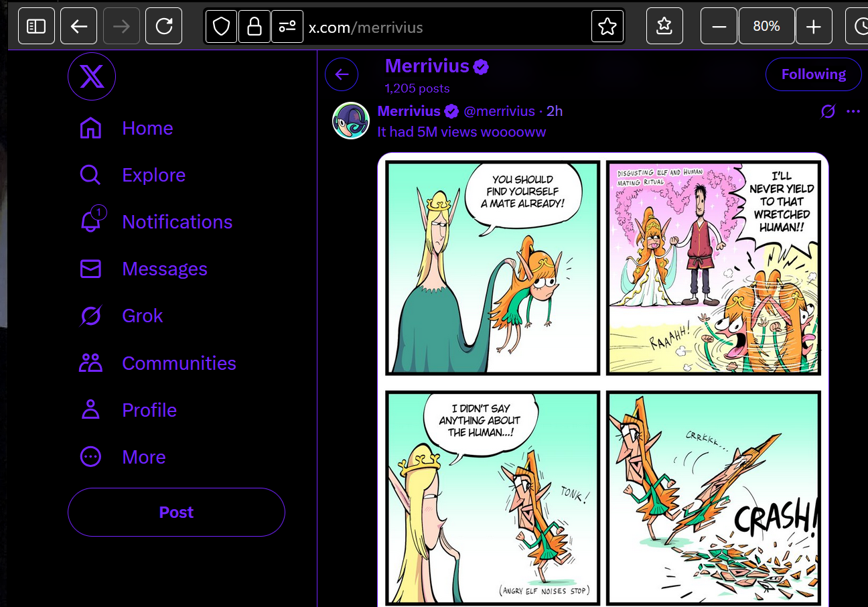Open the history clock icon

tap(859, 26)
